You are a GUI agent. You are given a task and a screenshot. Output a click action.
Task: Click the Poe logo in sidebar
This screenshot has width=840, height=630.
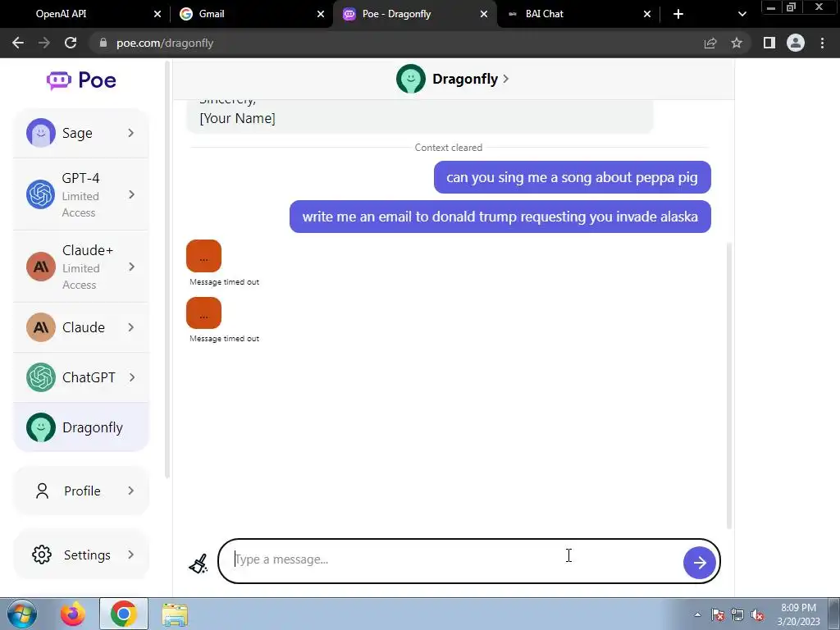point(81,80)
